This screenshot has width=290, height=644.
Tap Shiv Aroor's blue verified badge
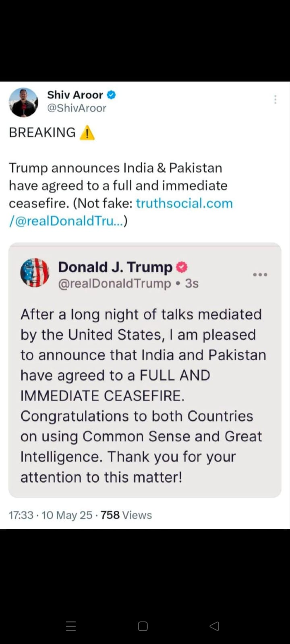pos(111,95)
